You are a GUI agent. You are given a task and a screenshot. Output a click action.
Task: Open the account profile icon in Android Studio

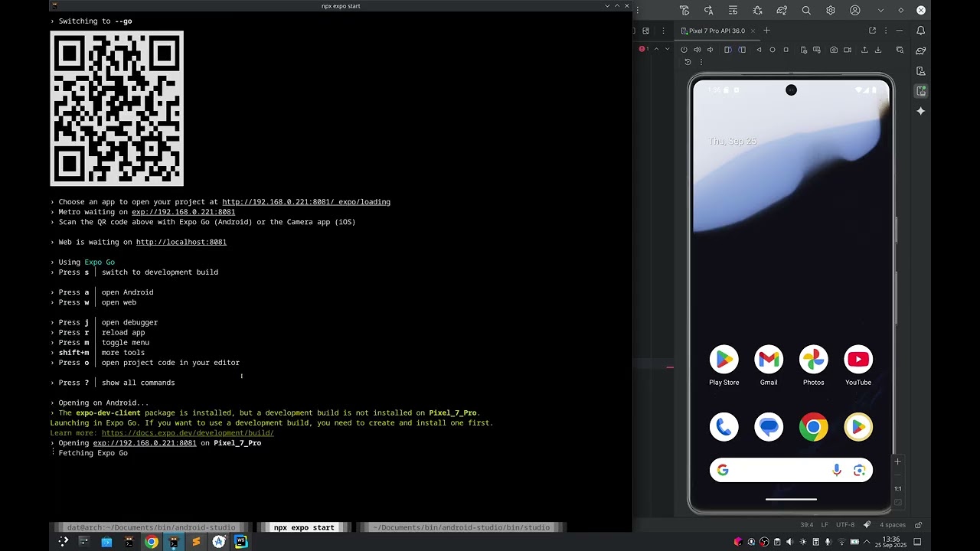click(855, 11)
